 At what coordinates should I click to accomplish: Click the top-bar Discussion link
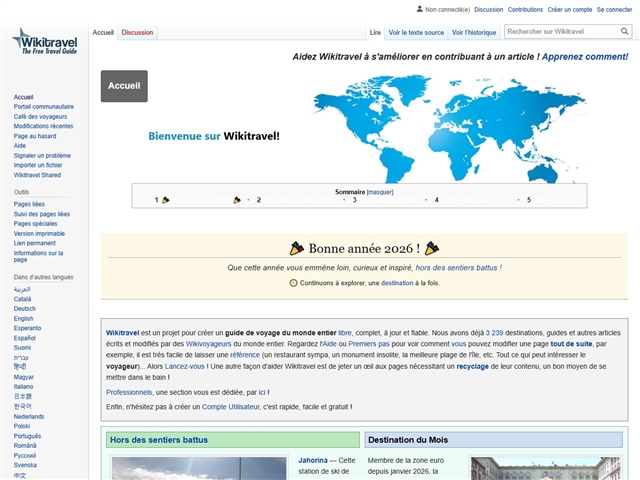[489, 9]
